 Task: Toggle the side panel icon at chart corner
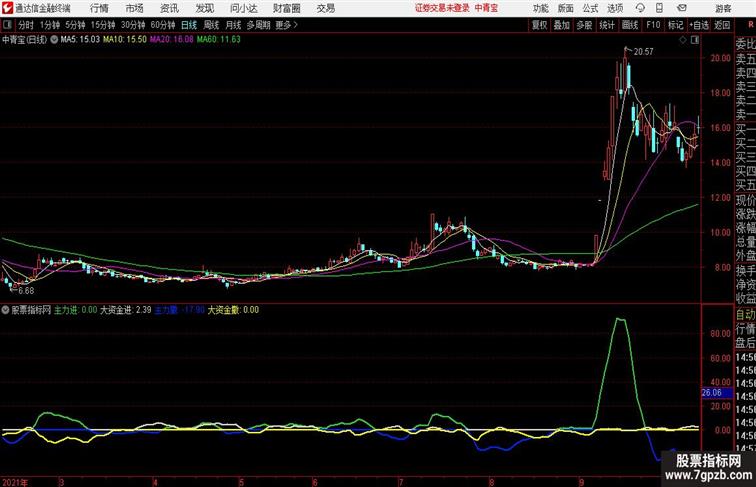695,40
